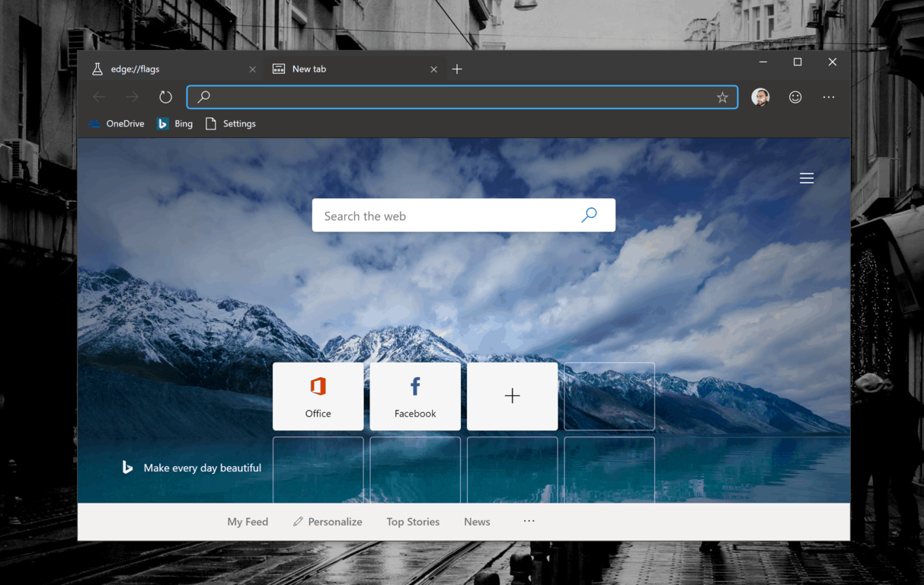
Task: Open the OneDrive favorites bar bookmark
Action: pos(117,123)
